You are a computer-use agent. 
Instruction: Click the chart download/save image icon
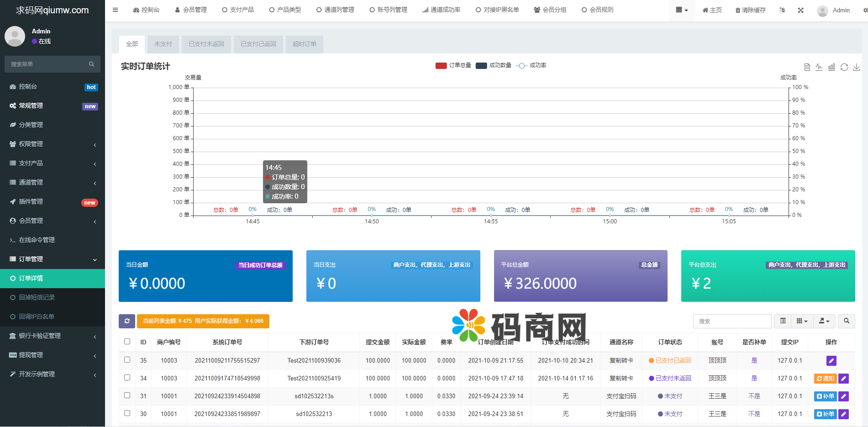point(857,67)
